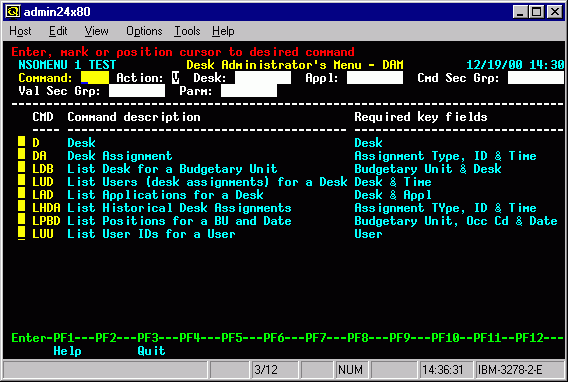The height and width of the screenshot is (382, 568).
Task: Open the Help menu
Action: [223, 31]
